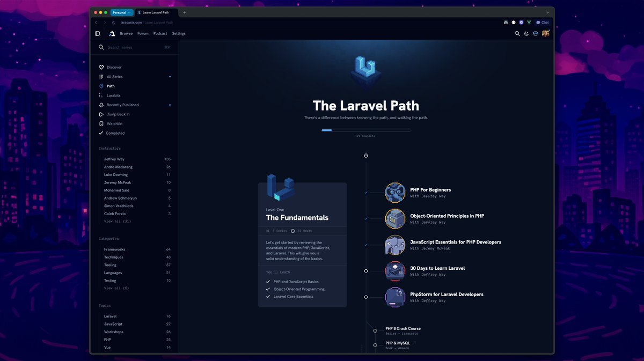The height and width of the screenshot is (361, 644).
Task: Toggle timeline marker for PHP 8 Crash Course
Action: tap(375, 331)
